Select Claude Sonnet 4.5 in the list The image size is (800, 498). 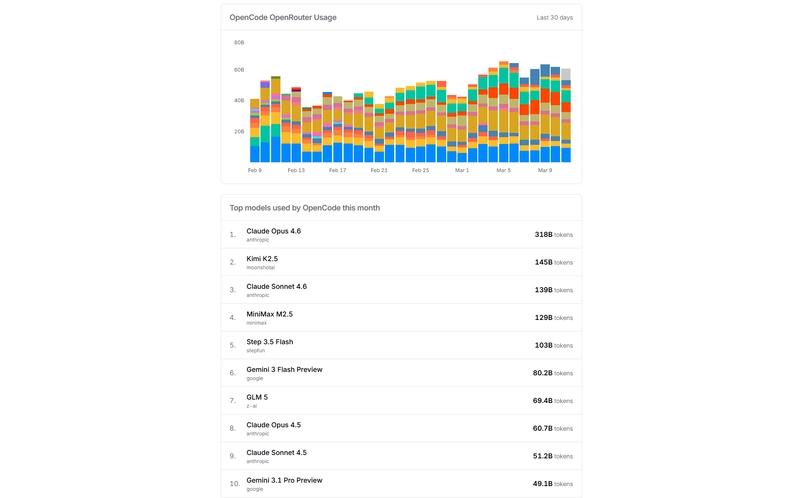pyautogui.click(x=276, y=453)
